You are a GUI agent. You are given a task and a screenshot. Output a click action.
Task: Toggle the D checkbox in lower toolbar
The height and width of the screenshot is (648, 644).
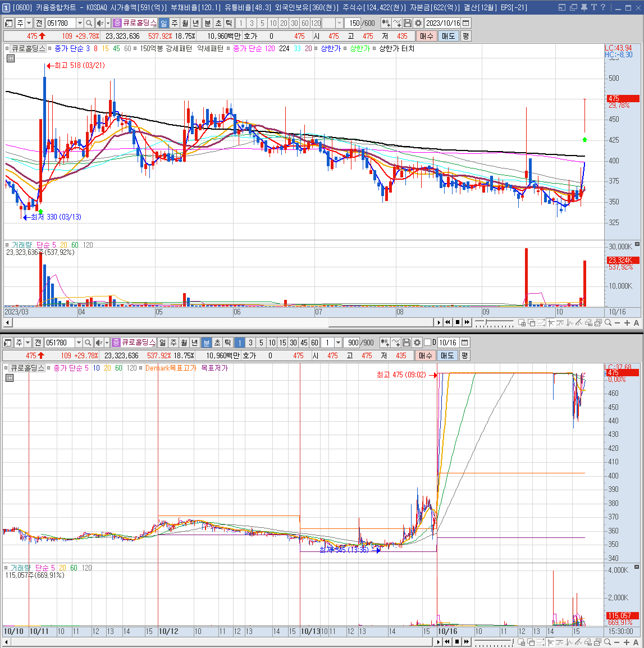pos(428,342)
